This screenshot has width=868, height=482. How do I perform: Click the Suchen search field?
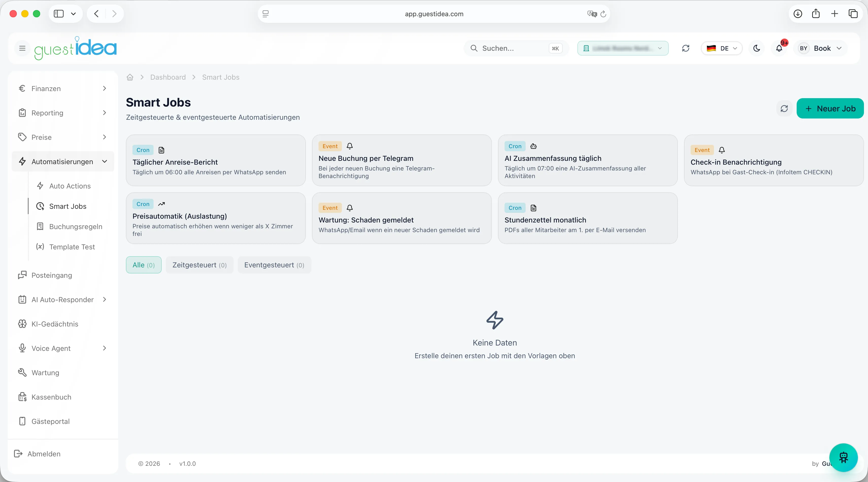pos(516,48)
